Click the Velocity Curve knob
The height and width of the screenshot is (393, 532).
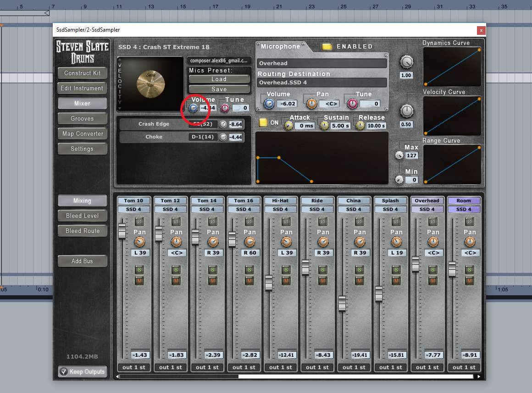(x=406, y=111)
